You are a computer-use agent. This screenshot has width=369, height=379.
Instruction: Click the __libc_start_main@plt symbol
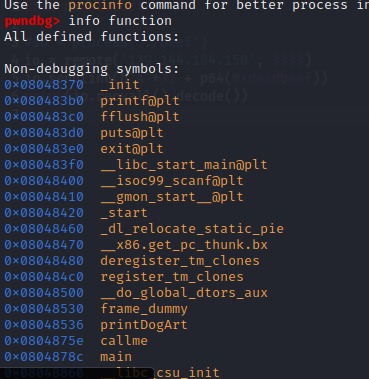pos(184,165)
